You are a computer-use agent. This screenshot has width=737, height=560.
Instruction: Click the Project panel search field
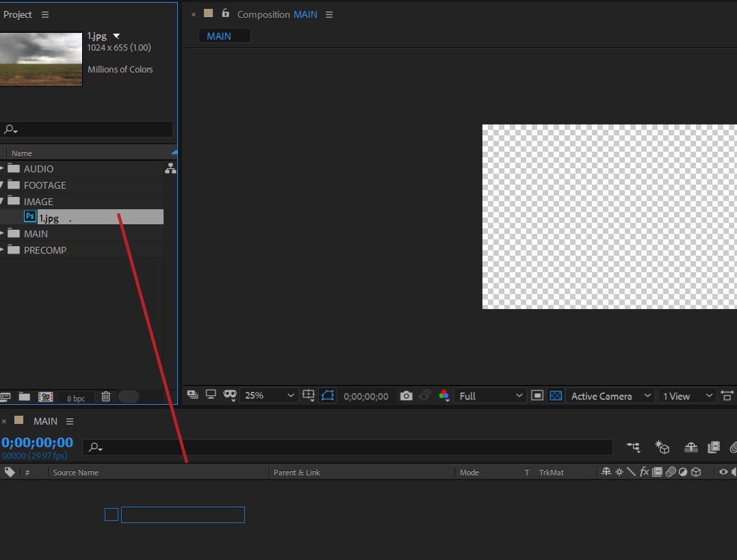click(86, 129)
